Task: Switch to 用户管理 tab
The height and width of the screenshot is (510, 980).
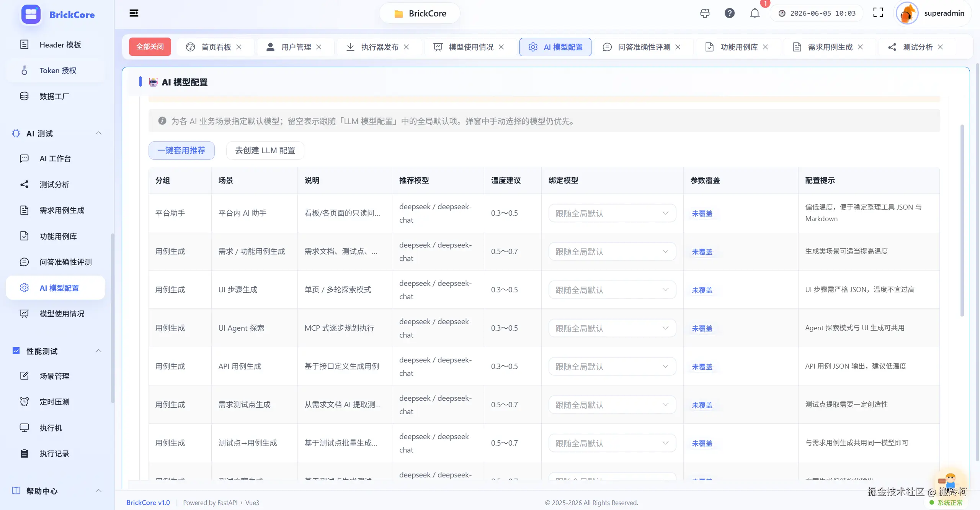Action: click(x=296, y=47)
